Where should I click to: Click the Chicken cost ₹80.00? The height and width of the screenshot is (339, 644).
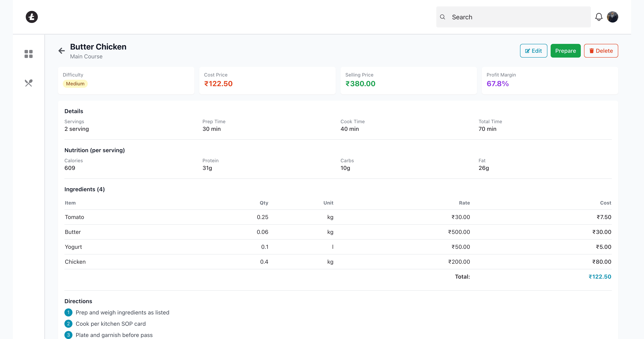click(602, 262)
